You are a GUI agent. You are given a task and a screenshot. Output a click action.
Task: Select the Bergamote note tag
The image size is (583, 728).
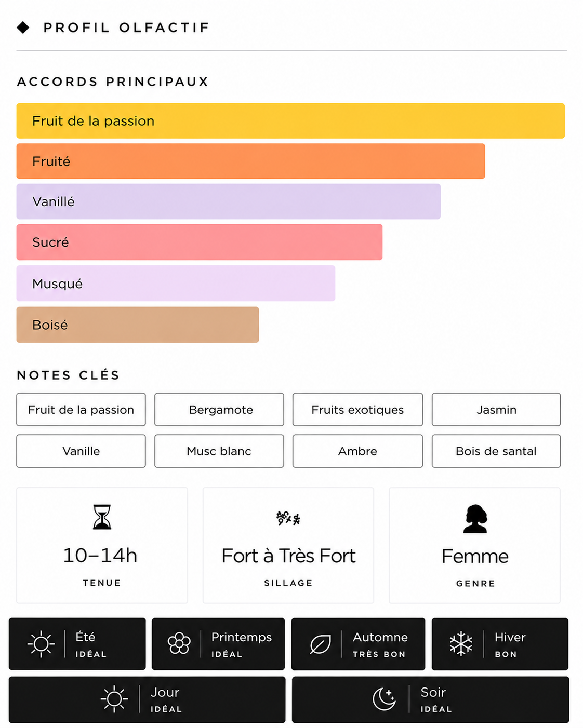coord(219,410)
